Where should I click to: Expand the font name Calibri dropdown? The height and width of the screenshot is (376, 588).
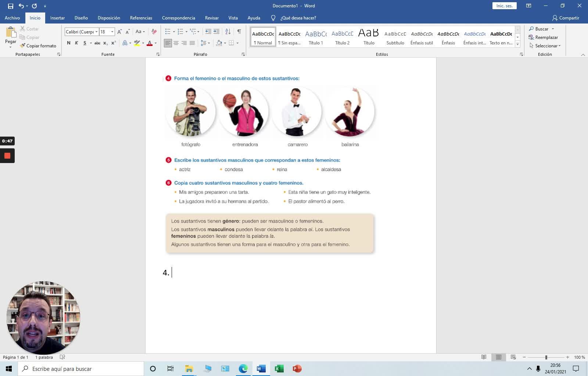coord(96,32)
